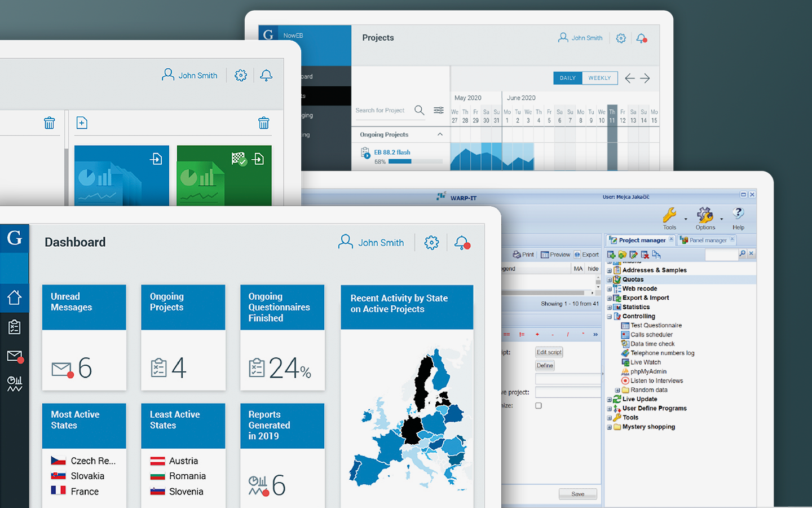
Task: Click Define button in WARP-IT
Action: tap(545, 366)
